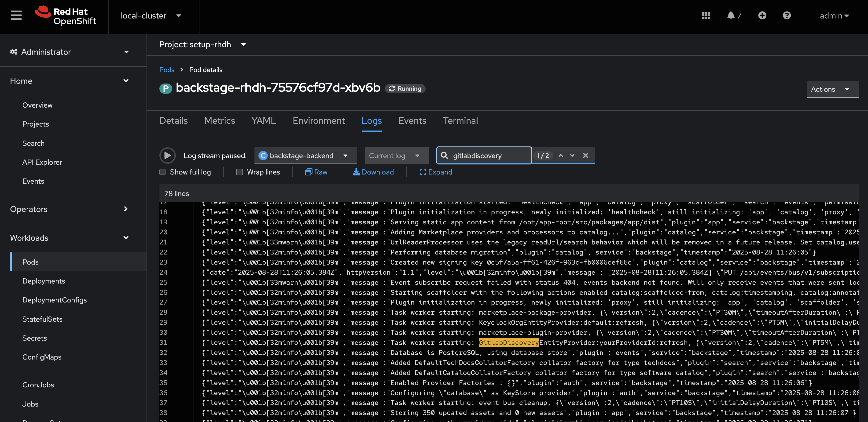The height and width of the screenshot is (422, 868).
Task: Open the Current log dropdown
Action: (397, 155)
